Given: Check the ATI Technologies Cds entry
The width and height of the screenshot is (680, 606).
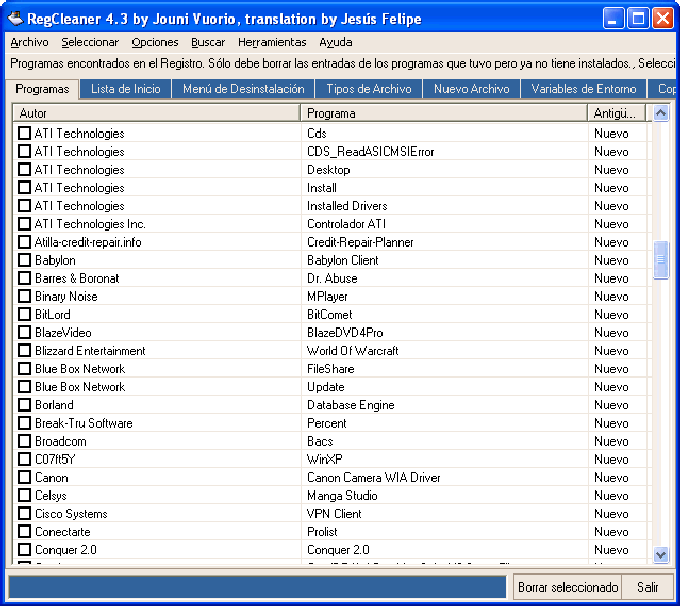Looking at the screenshot, I should click(x=25, y=133).
